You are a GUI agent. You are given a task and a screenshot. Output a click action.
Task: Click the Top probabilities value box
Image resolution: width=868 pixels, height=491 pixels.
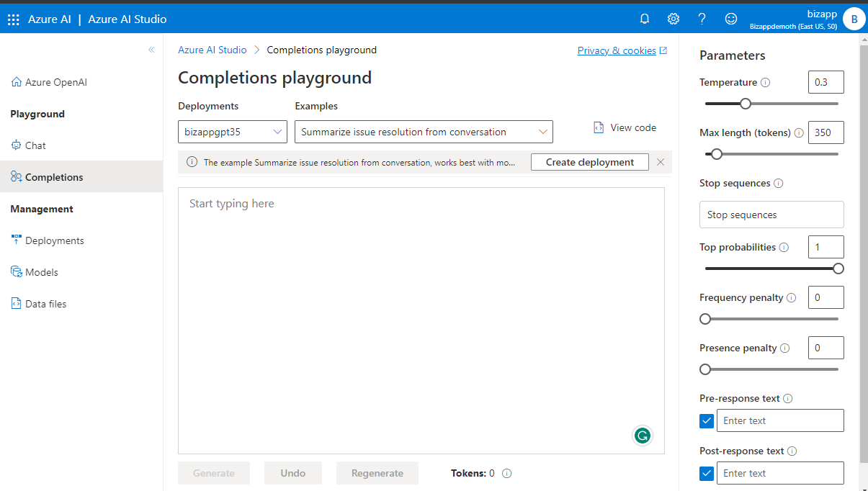click(826, 247)
